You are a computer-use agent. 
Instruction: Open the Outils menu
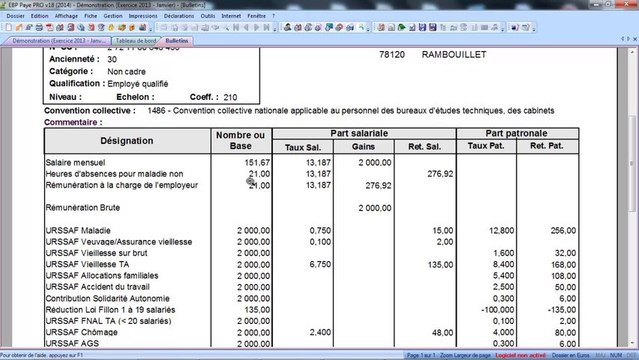tap(208, 16)
